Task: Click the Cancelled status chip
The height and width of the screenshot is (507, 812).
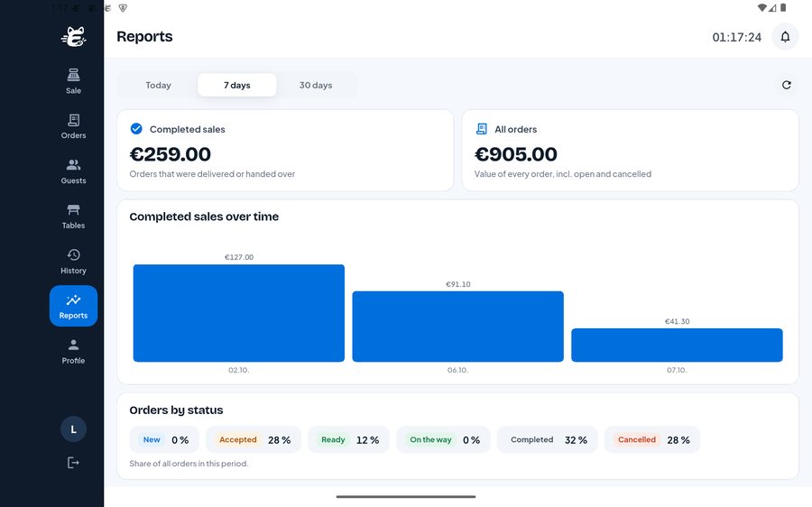Action: pyautogui.click(x=652, y=439)
